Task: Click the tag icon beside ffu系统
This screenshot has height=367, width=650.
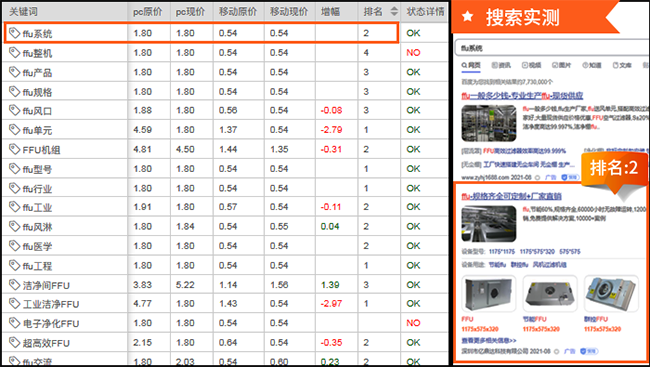Action: click(15, 33)
